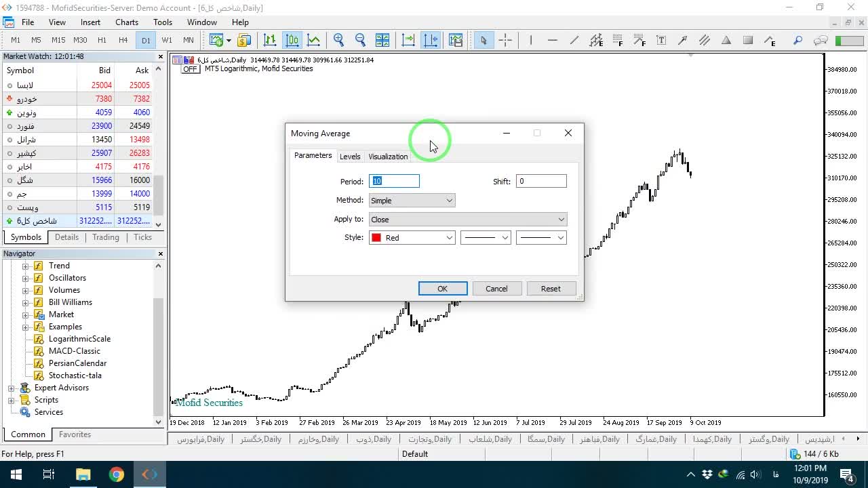Screen dimensions: 868x488
Task: Open Chrome from the taskbar
Action: (x=116, y=474)
